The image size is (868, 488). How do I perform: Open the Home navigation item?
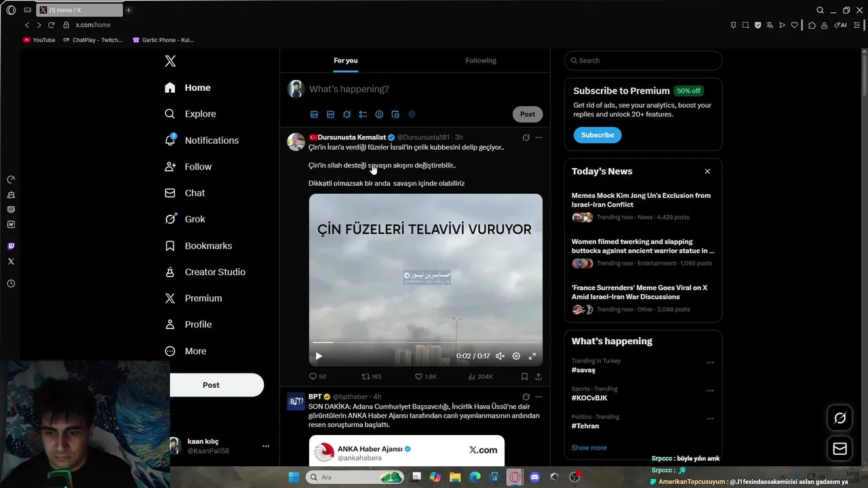point(188,87)
